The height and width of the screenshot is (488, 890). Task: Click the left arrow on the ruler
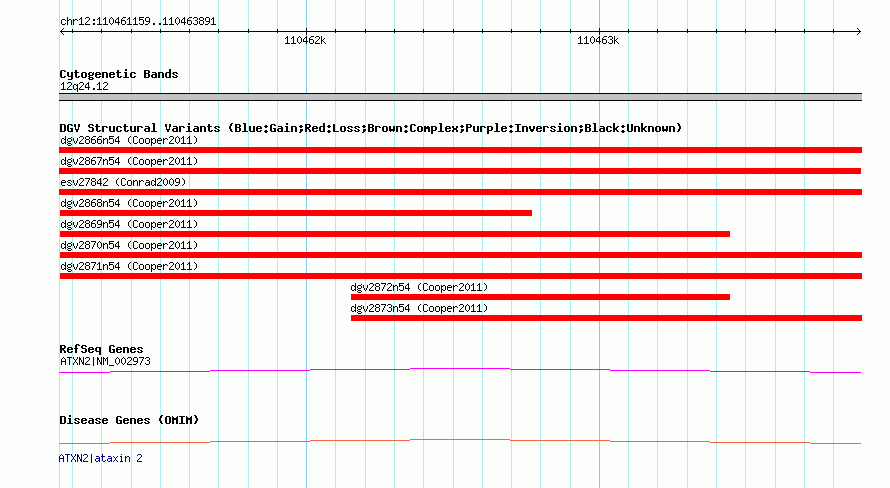click(x=63, y=32)
